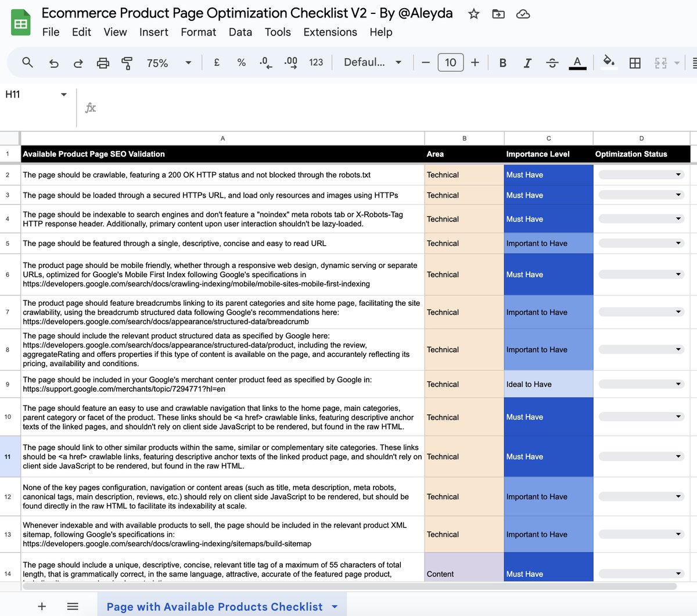This screenshot has height=616, width=697.
Task: Increase decimal places with the .00 icon
Action: click(x=289, y=63)
